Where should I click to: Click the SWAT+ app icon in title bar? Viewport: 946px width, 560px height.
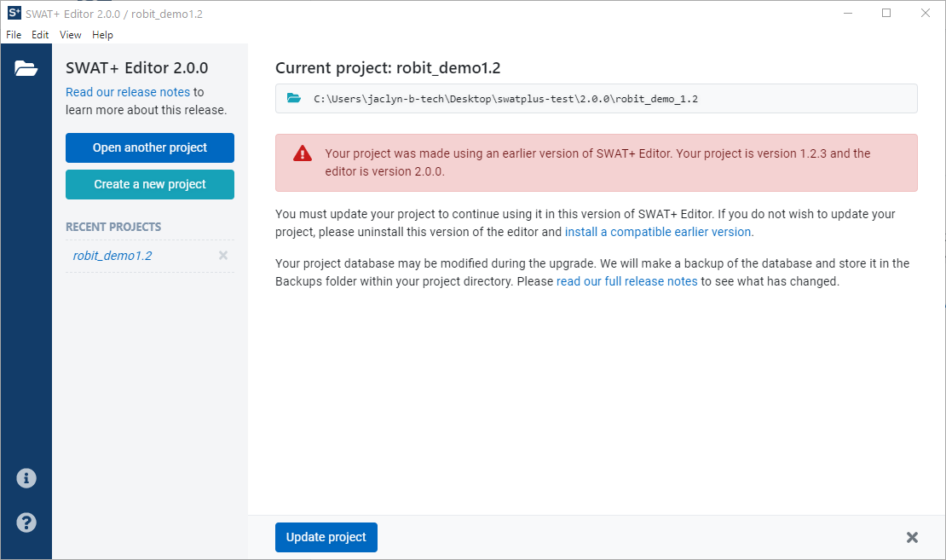(14, 14)
